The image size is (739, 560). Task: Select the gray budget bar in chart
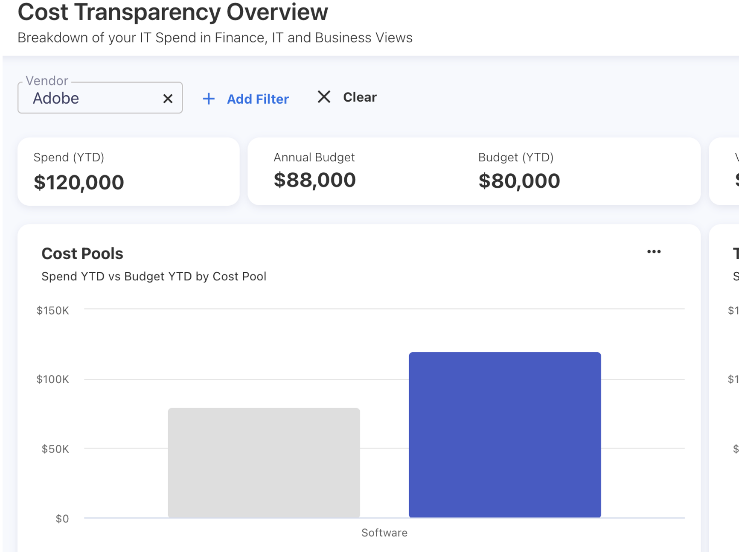tap(264, 463)
